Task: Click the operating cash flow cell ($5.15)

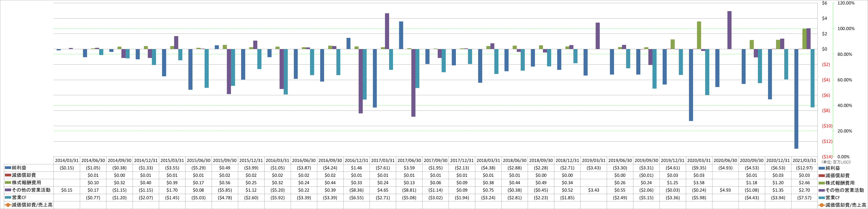Action: tap(646, 197)
